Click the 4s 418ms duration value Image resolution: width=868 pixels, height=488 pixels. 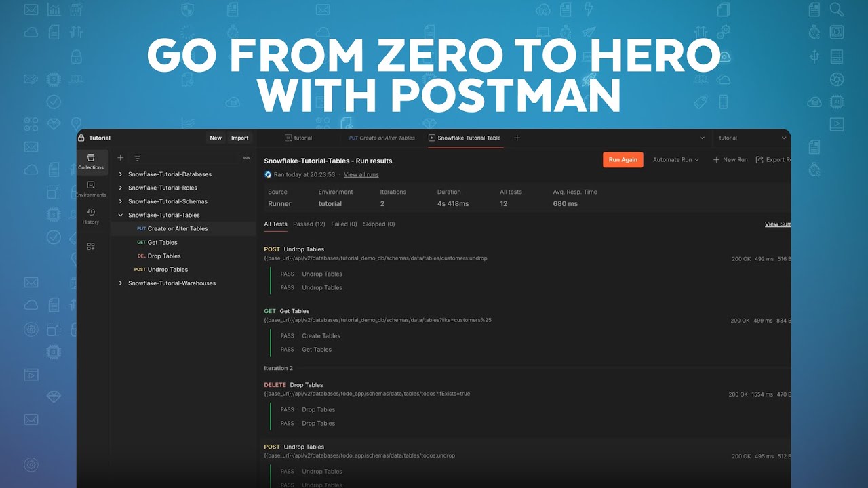click(453, 203)
